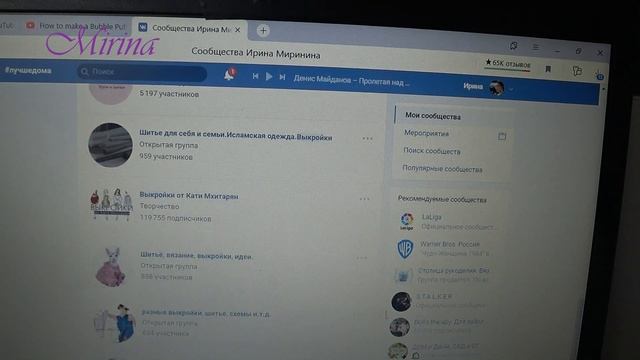
Task: Click the Ирина profile avatar
Action: (x=496, y=87)
